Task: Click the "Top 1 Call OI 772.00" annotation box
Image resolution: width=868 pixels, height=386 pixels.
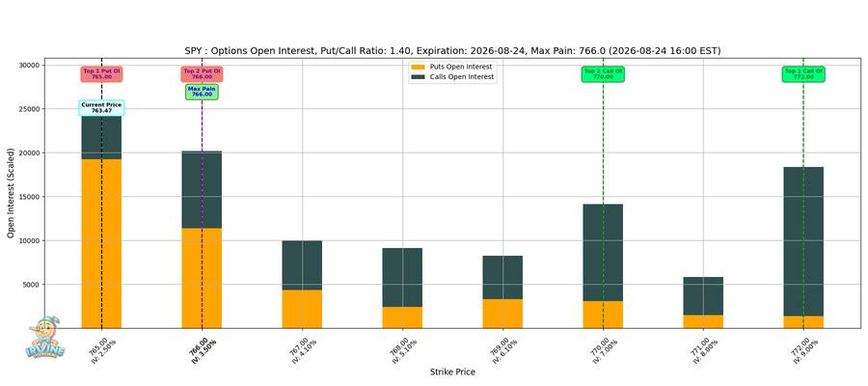Action: (x=803, y=74)
